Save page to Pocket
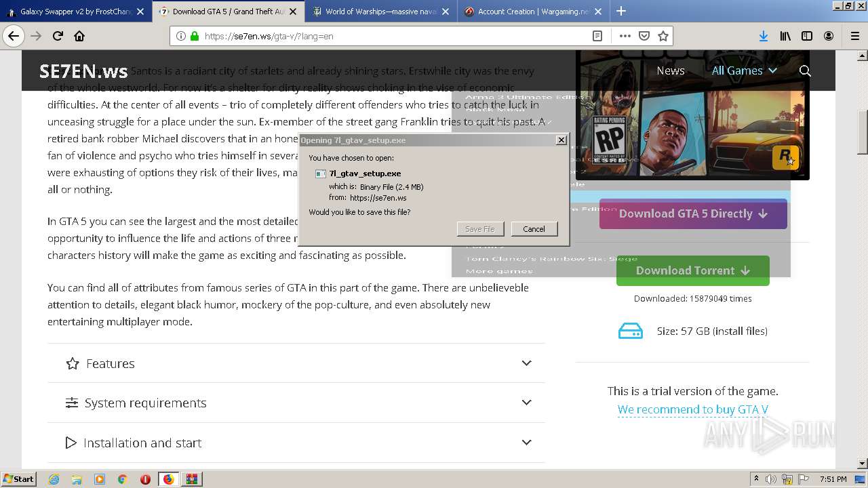Image resolution: width=868 pixels, height=488 pixels. click(x=644, y=36)
